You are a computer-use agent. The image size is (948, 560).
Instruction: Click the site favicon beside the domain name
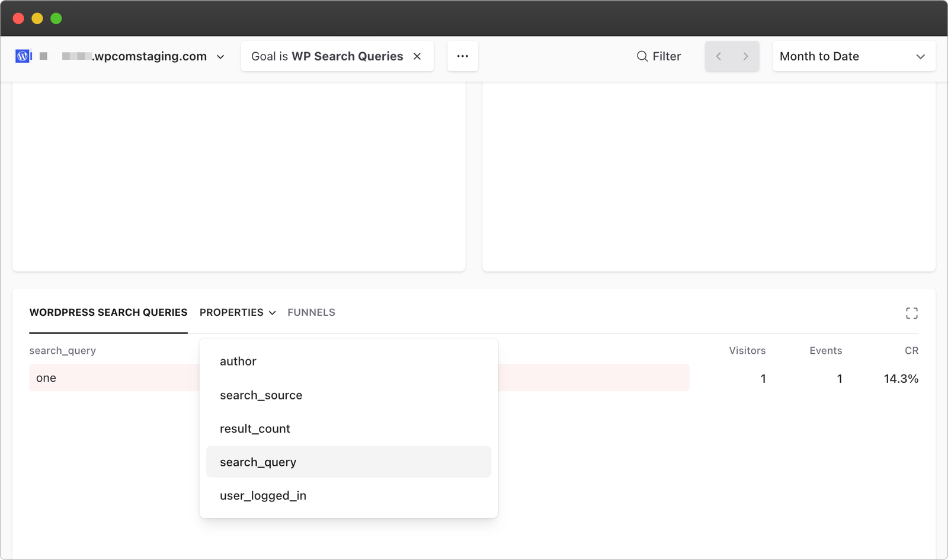[42, 56]
